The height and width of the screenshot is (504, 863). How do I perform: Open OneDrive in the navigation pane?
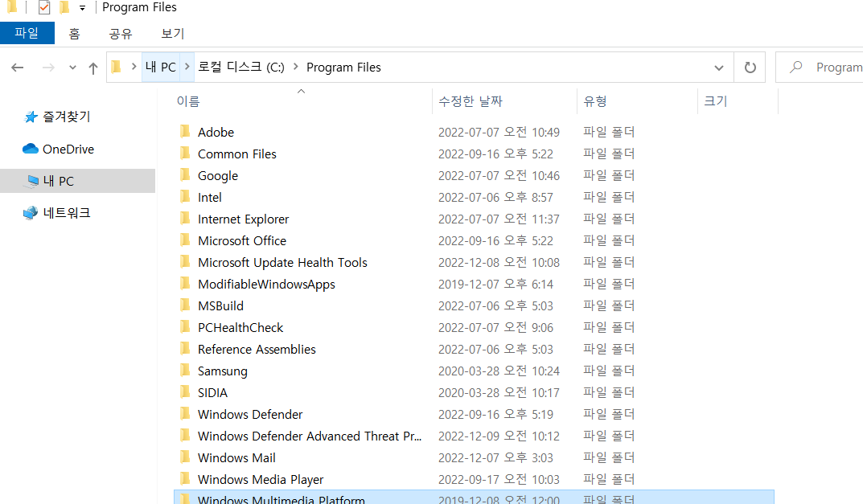pyautogui.click(x=68, y=149)
